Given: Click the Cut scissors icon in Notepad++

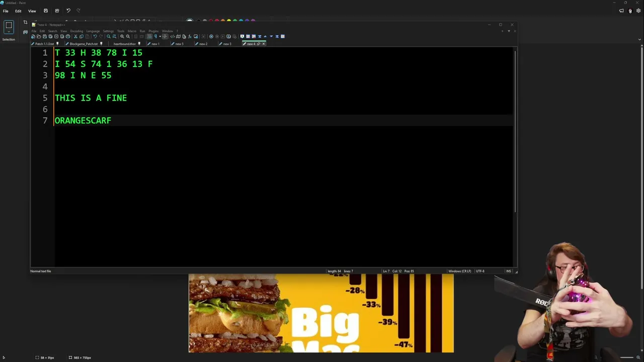Looking at the screenshot, I should (75, 36).
